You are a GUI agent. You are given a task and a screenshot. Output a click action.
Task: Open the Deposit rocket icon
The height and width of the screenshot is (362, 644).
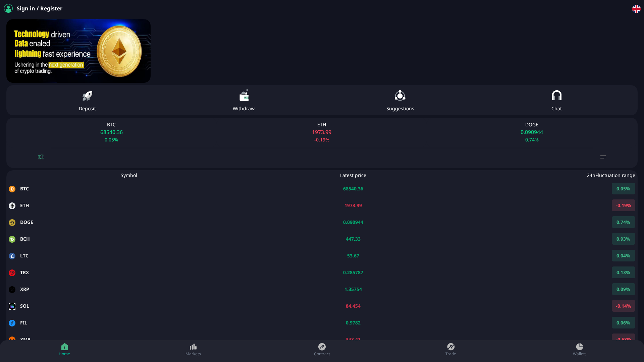(87, 96)
